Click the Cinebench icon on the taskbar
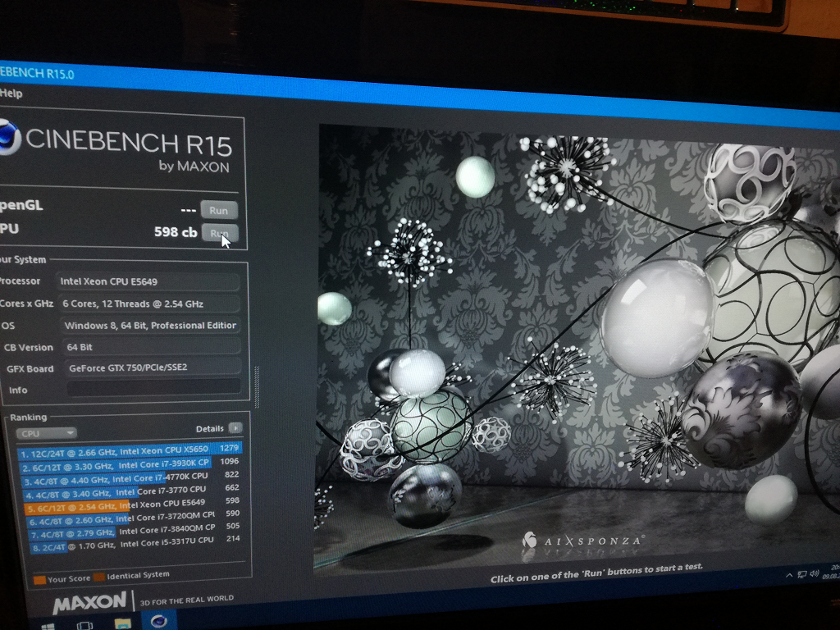 158,621
